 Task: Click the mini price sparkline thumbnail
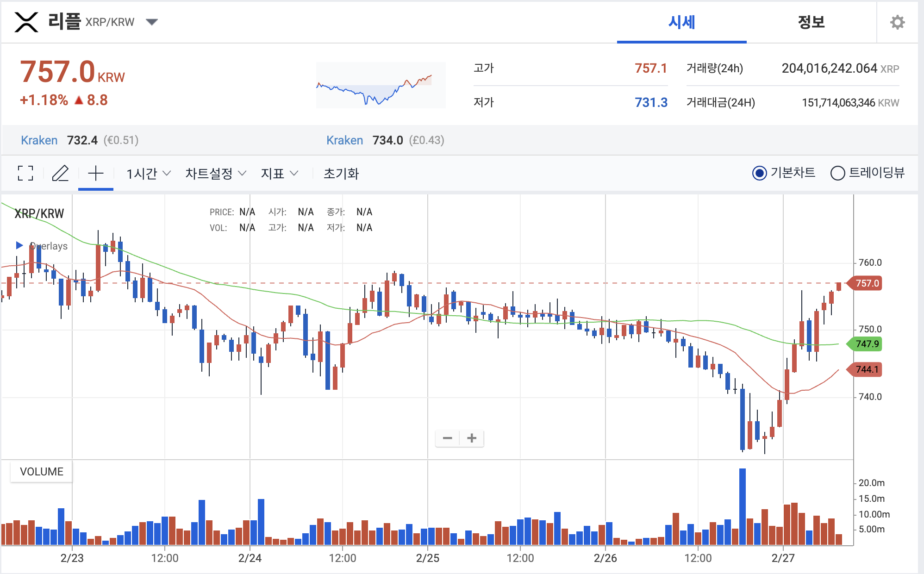coord(381,85)
